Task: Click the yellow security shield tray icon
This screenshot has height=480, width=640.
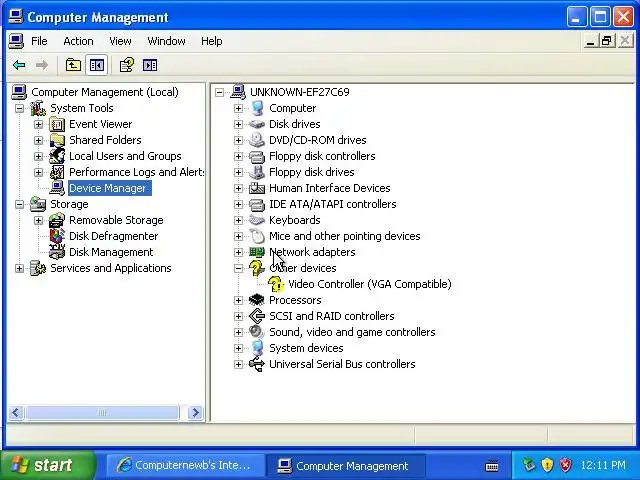Action: (547, 465)
